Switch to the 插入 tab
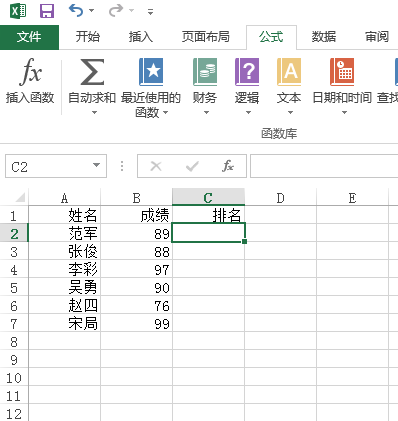This screenshot has width=398, height=421. (x=141, y=37)
